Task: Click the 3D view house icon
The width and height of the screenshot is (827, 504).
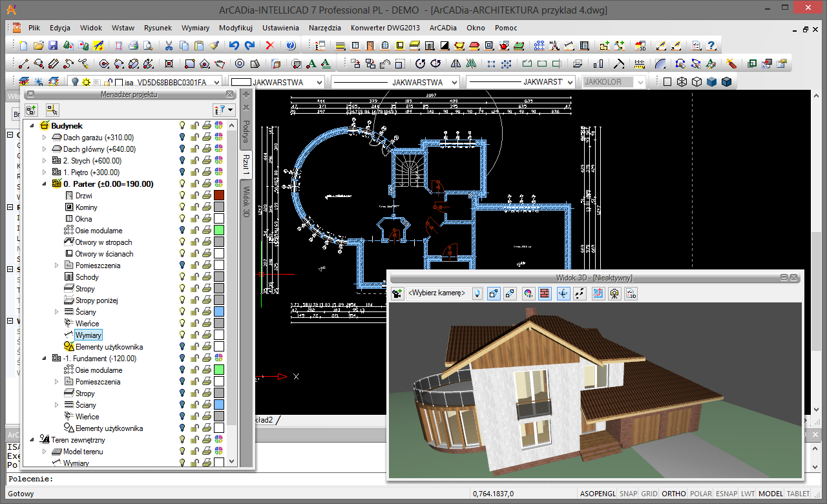Action: (640, 46)
